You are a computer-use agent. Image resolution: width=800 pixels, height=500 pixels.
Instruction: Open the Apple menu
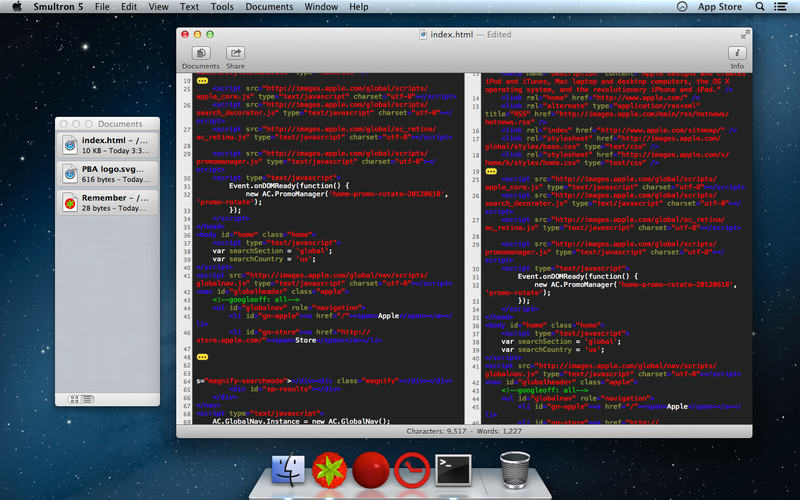tap(17, 7)
